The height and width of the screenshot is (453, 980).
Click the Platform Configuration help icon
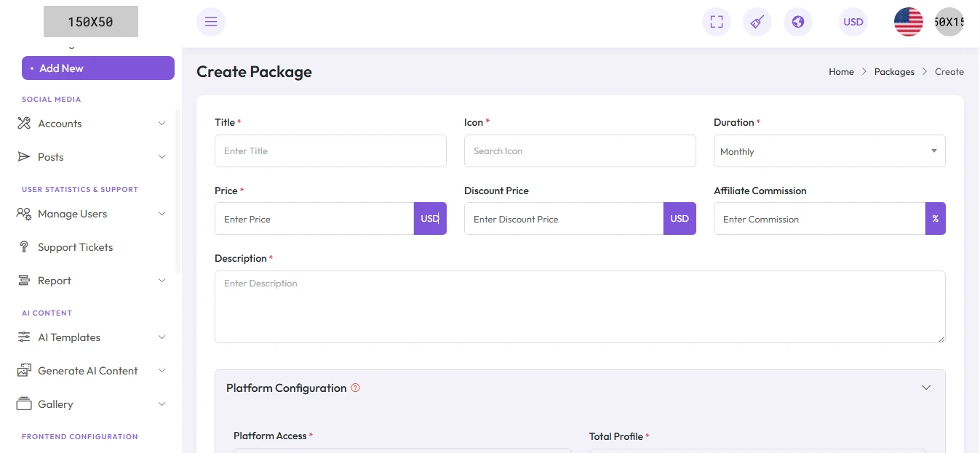(355, 388)
